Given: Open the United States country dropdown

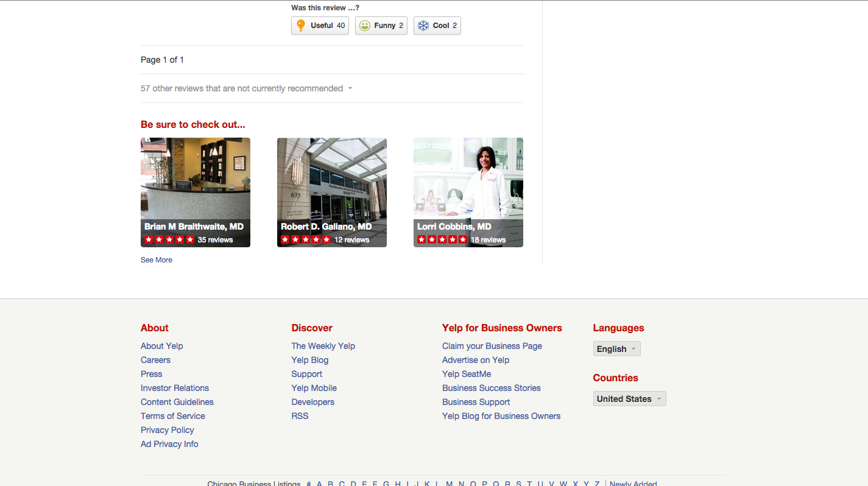Looking at the screenshot, I should pos(629,399).
